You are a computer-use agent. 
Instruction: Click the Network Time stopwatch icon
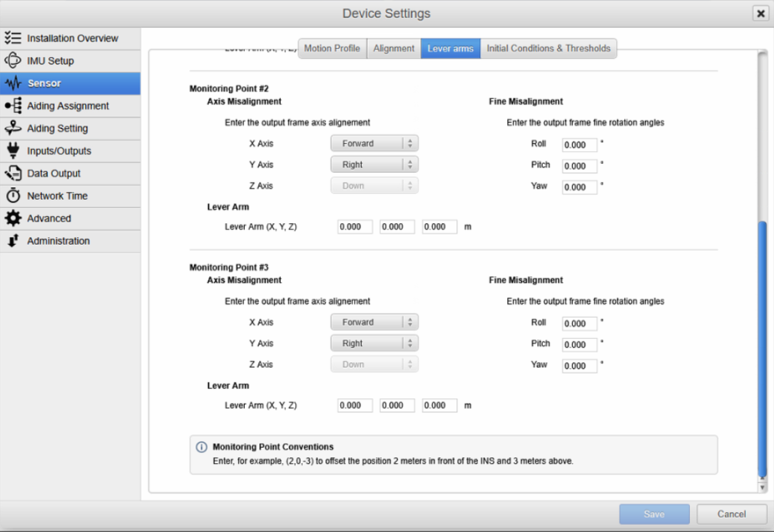click(x=13, y=196)
